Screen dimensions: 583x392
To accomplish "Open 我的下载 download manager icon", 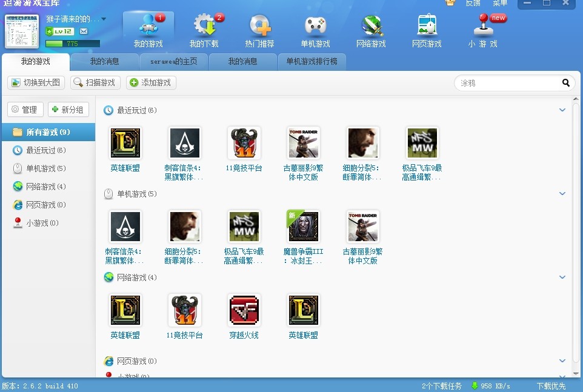I will pos(204,32).
